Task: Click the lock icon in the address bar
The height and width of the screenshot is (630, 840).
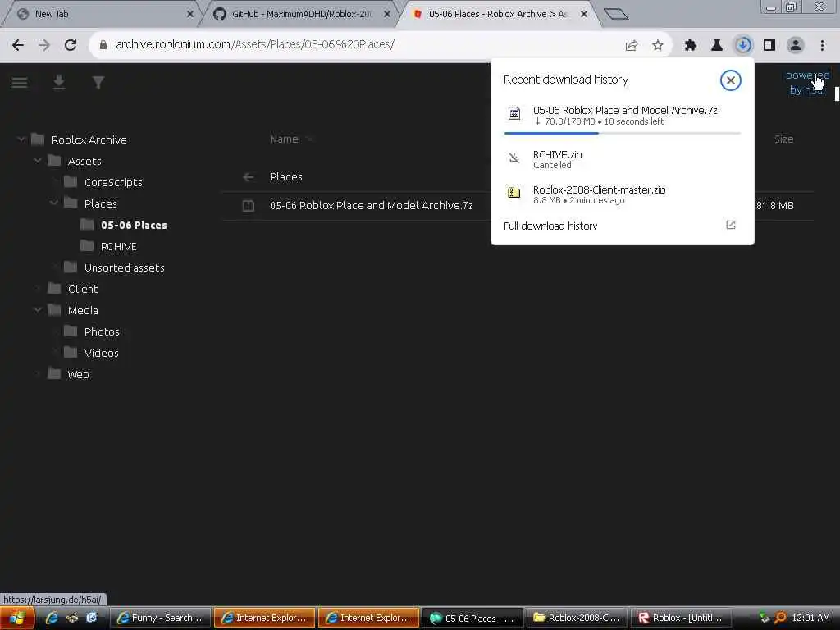Action: [103, 45]
